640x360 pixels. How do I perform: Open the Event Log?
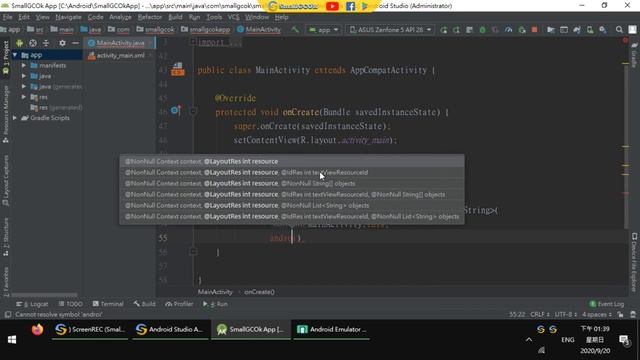(x=607, y=304)
